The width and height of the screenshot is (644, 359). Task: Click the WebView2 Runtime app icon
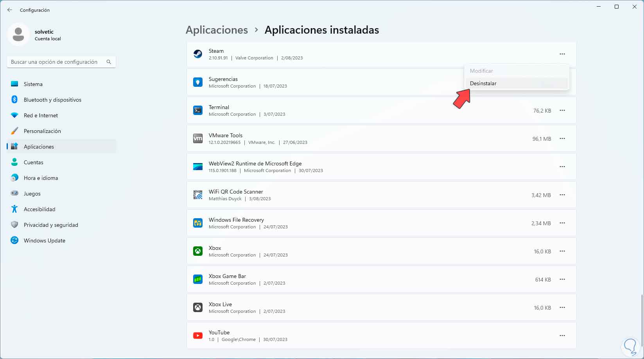tap(198, 167)
